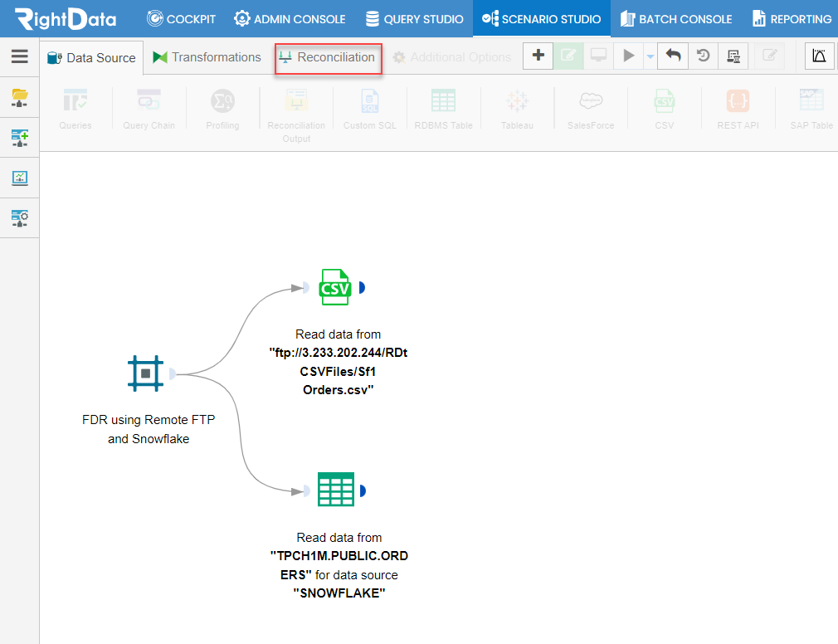Screen dimensions: 838x644
Task: Select the Snowflake table node on the canvas
Action: pyautogui.click(x=336, y=489)
